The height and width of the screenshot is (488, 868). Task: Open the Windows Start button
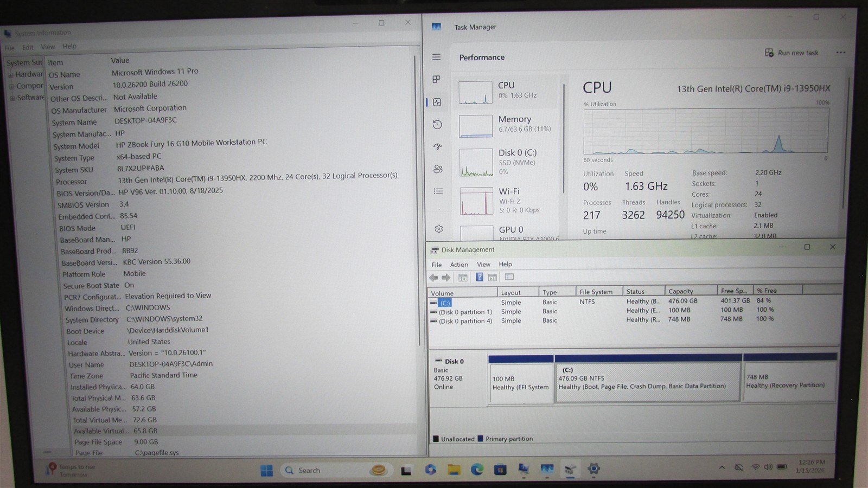[266, 470]
